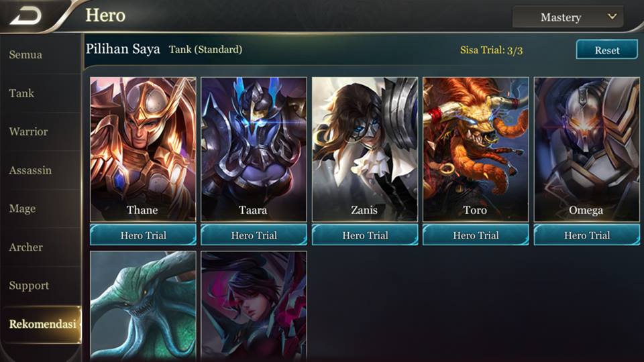Choose Zanis hero portrait
The image size is (644, 362).
tap(365, 149)
